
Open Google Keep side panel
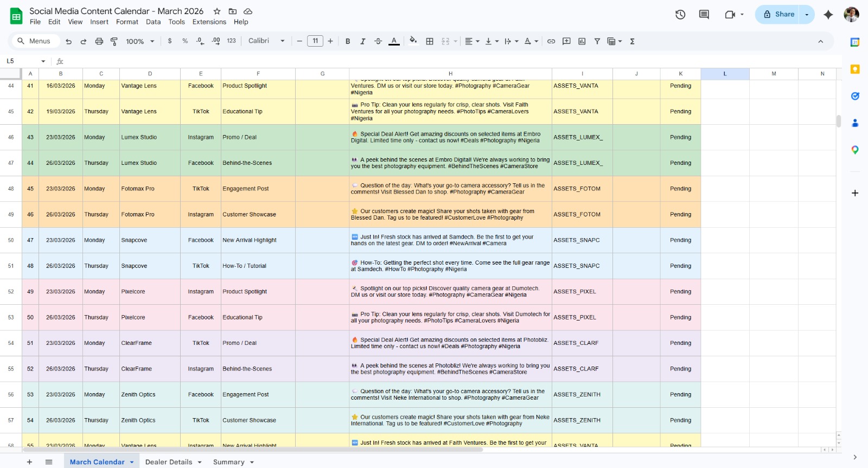point(855,69)
